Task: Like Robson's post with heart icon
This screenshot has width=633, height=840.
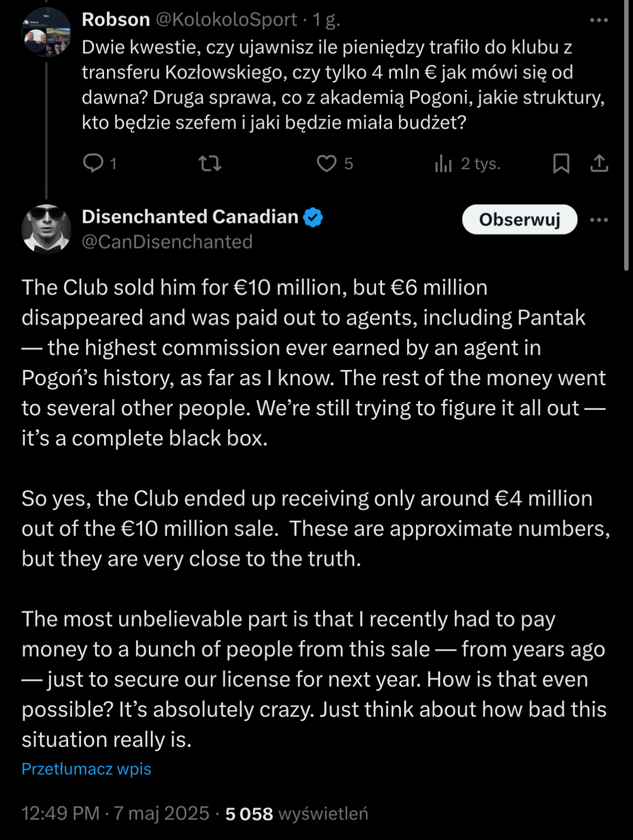Action: click(x=326, y=163)
